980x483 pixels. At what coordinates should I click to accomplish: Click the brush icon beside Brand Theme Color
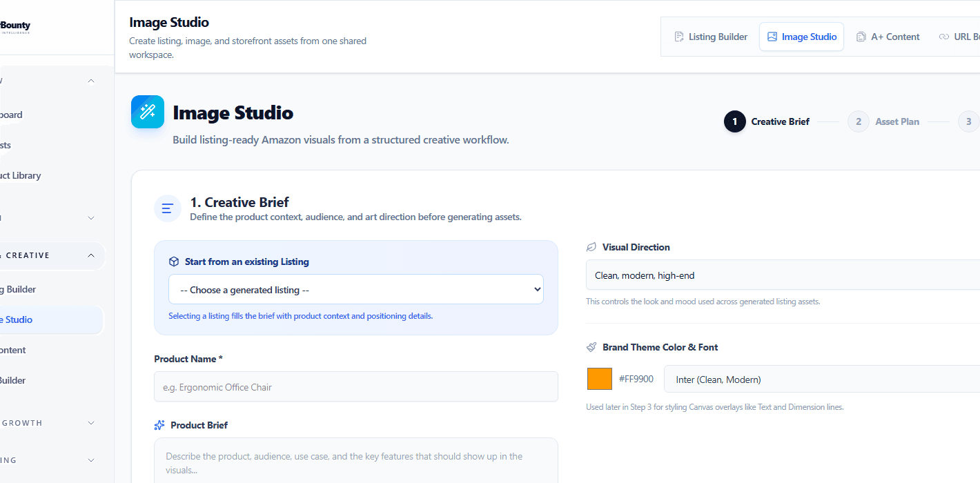(591, 346)
